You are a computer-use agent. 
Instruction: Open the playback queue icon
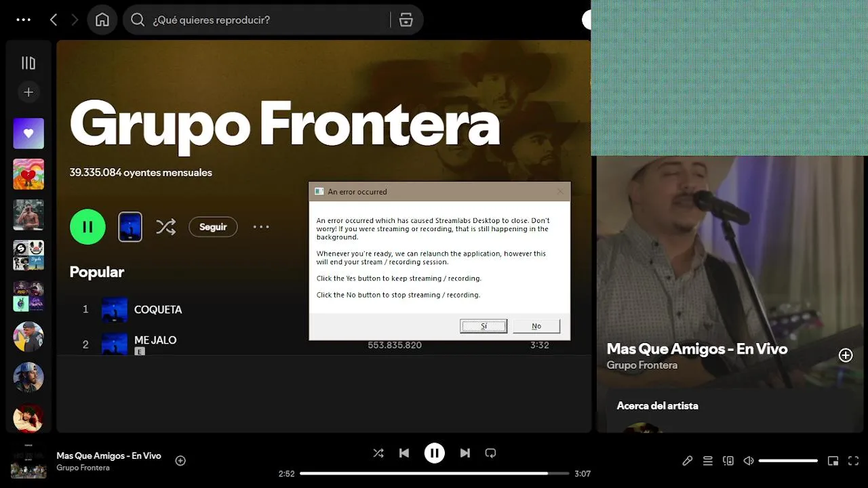(708, 461)
